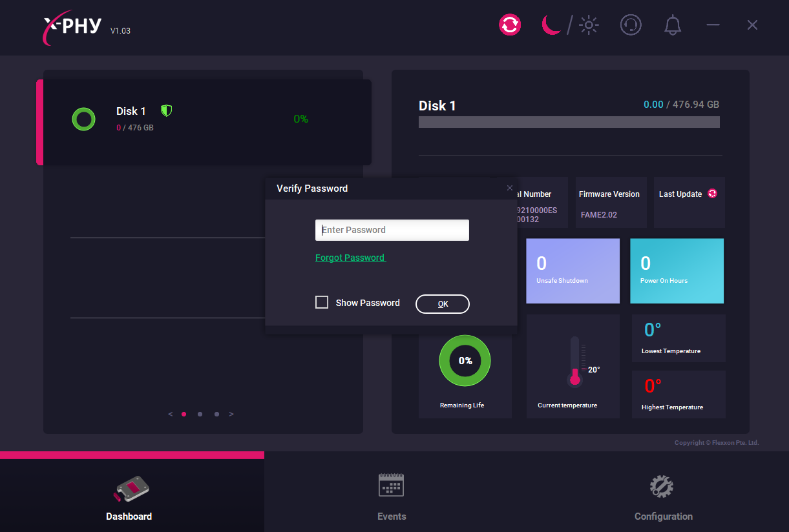Select the second pagination dot
Screen dimensions: 789x532
pyautogui.click(x=200, y=414)
